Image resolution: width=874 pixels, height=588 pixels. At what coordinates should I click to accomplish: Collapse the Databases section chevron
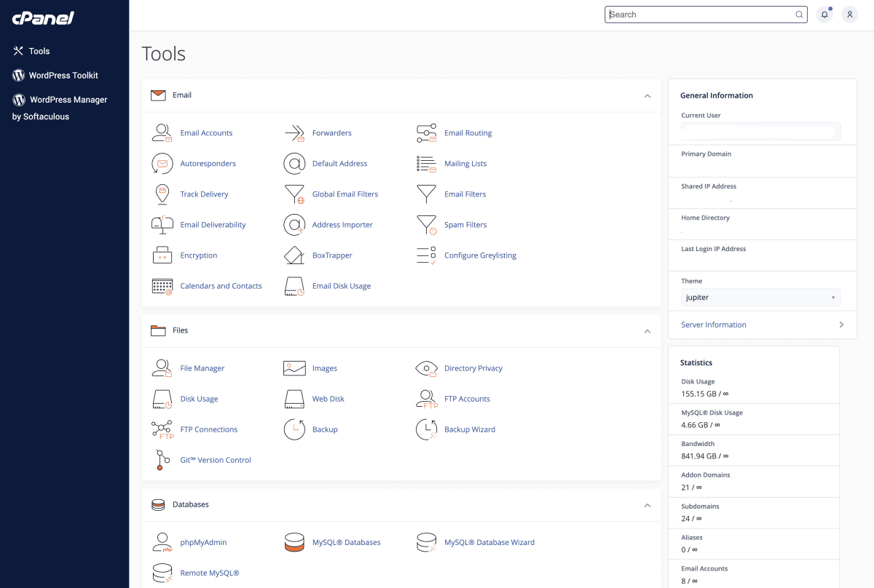coord(647,505)
